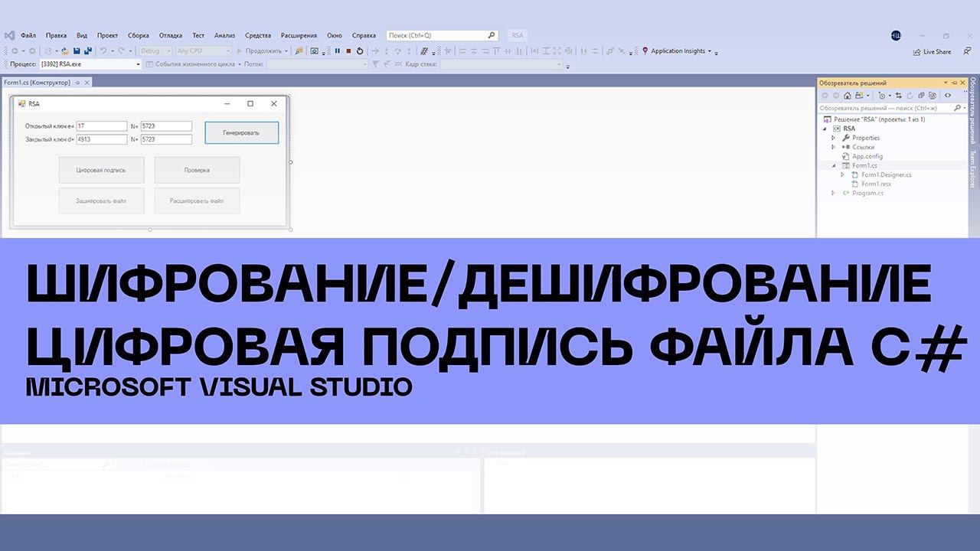Open the Process dropdown showing RSA.exe
The height and width of the screenshot is (551, 980).
(139, 64)
